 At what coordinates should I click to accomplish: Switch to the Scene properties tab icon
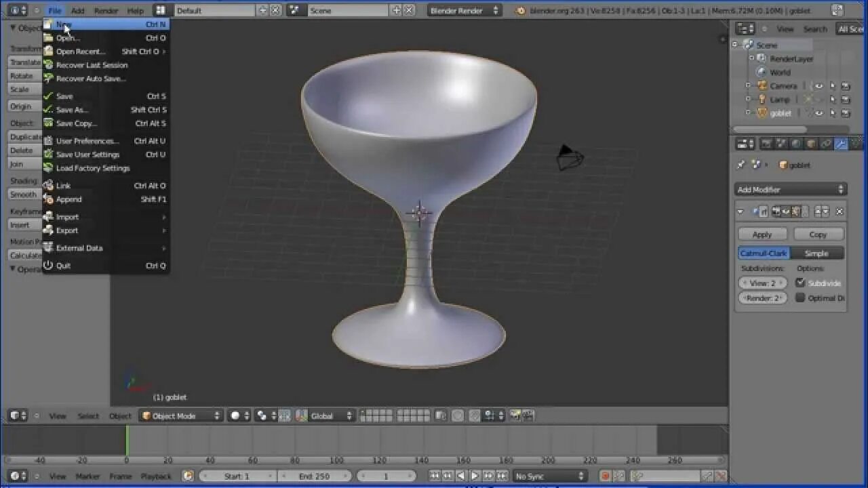(781, 144)
